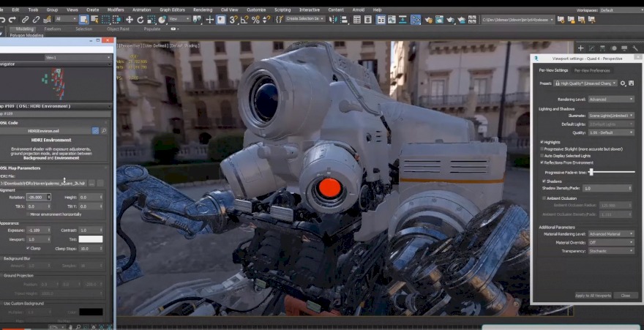
Task: Click the save preset icon in Viewport settings
Action: 631,83
